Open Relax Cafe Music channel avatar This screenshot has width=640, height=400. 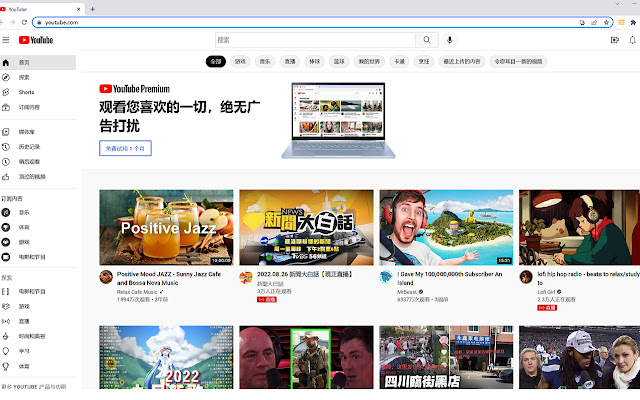(x=106, y=277)
